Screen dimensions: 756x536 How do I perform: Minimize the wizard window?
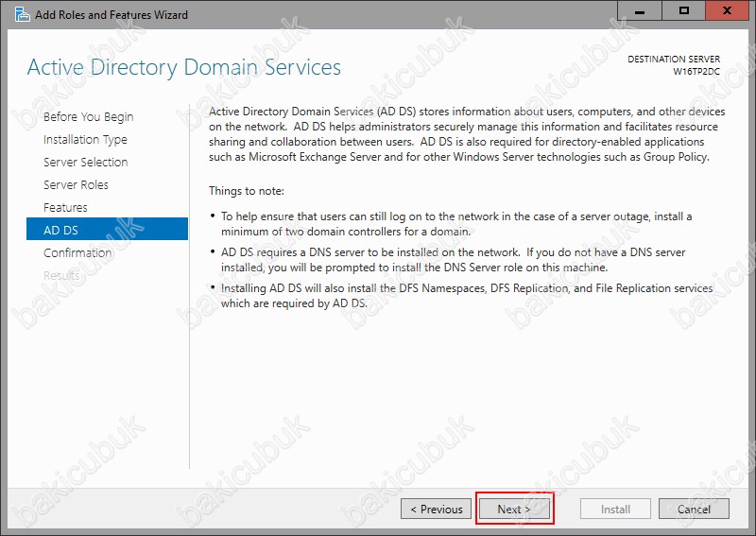pos(640,10)
